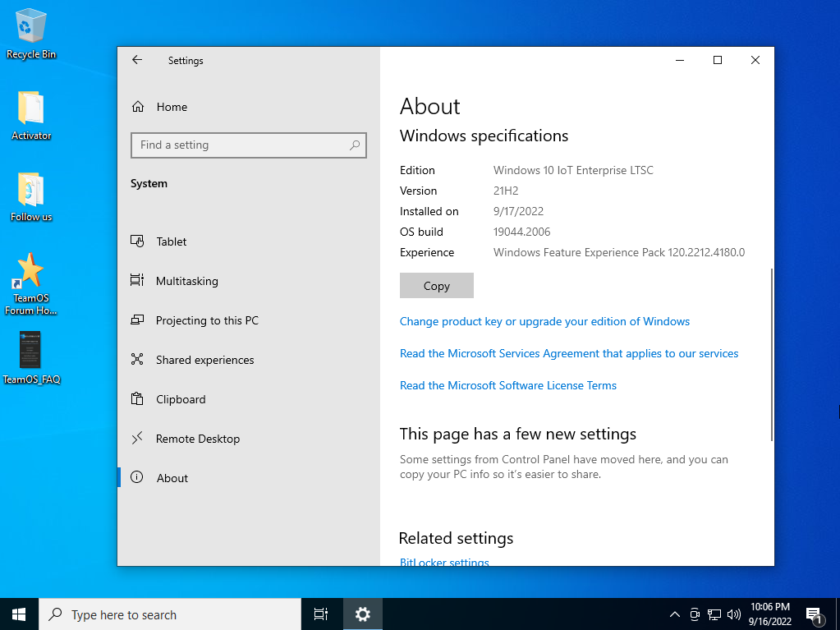The image size is (840, 630).
Task: Maximize the Settings window
Action: click(x=718, y=60)
